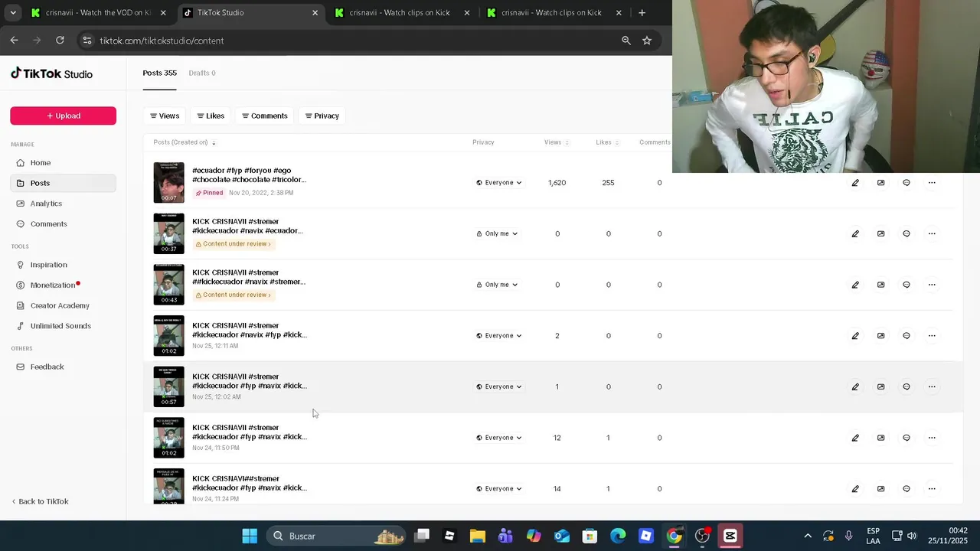This screenshot has width=980, height=551.
Task: View analytics icon for pinned #ecuador post
Action: click(880, 183)
